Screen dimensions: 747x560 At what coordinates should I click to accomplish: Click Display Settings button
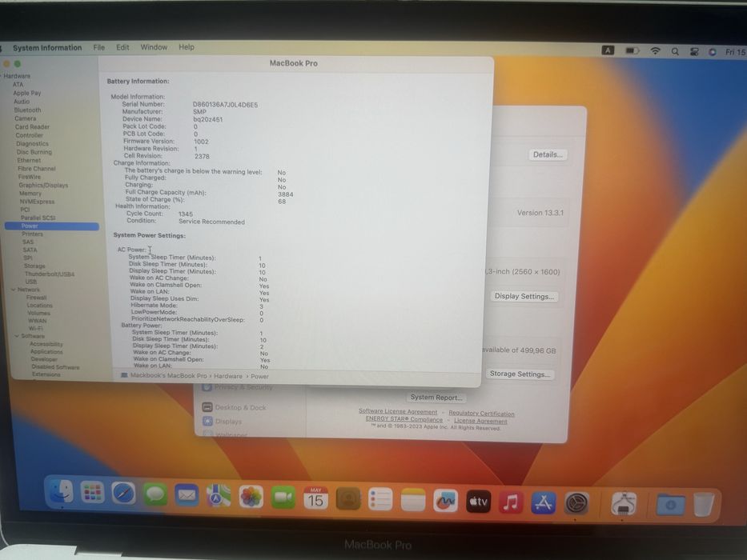[524, 296]
